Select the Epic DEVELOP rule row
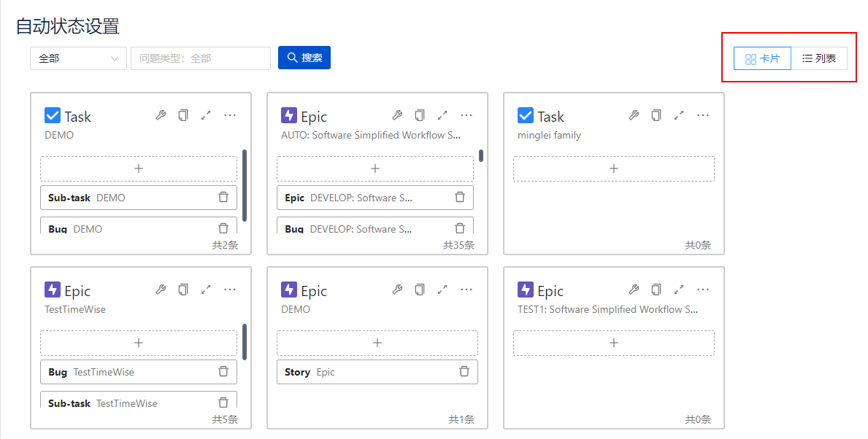The width and height of the screenshot is (868, 439). coord(365,198)
